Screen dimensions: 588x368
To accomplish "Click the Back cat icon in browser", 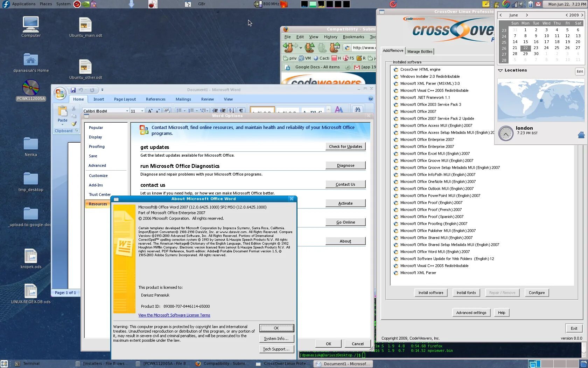I will point(288,47).
